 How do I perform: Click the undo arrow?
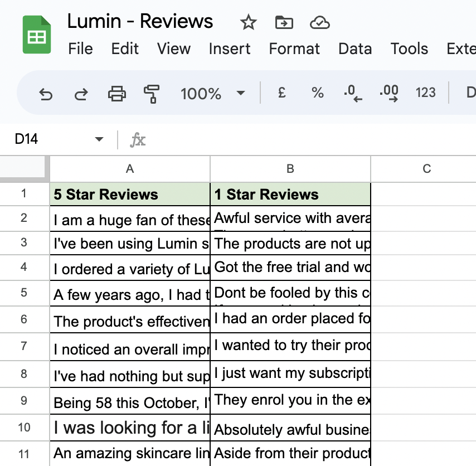pos(46,93)
